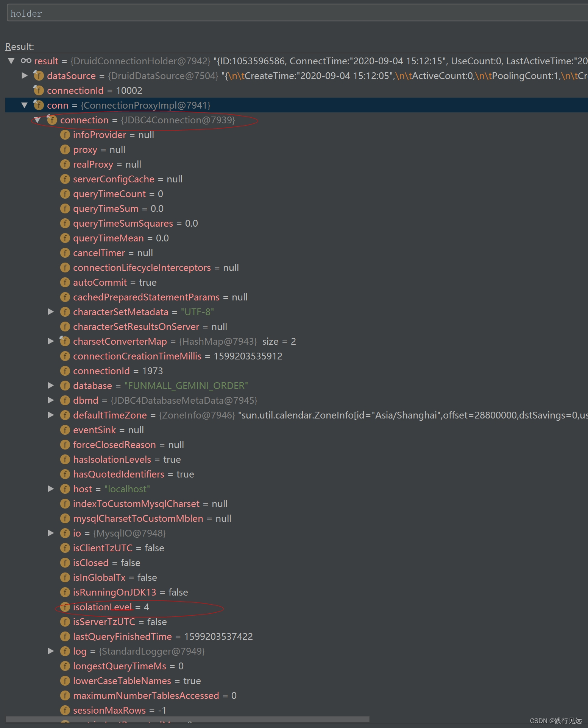Click the field icon of connection

(52, 120)
